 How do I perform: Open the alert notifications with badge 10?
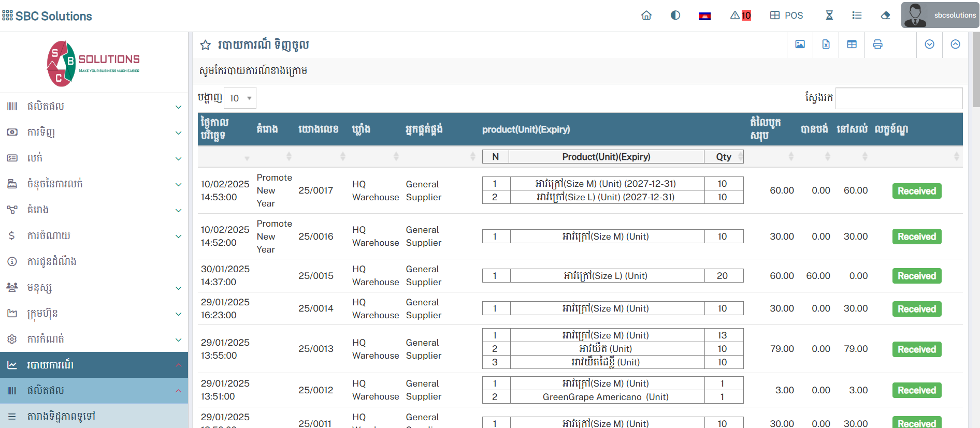tap(740, 16)
